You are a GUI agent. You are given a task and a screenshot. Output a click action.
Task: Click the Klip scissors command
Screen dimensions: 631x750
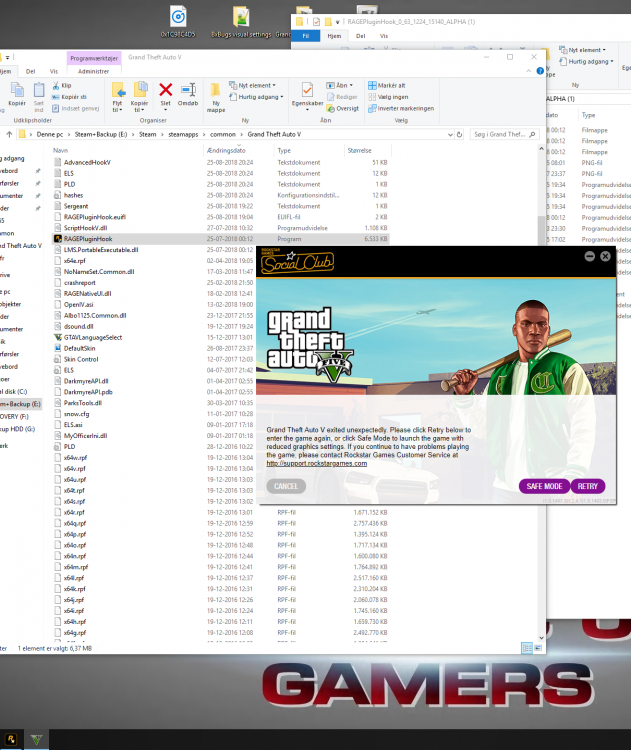click(62, 86)
